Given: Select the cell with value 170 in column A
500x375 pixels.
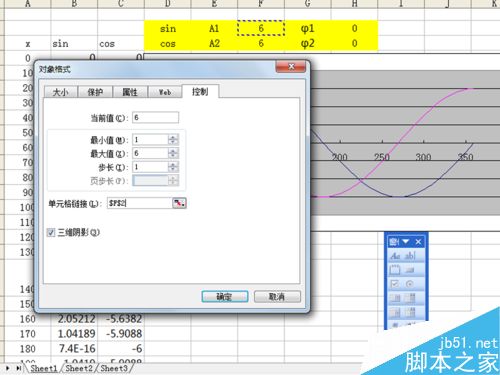Looking at the screenshot, I should (28, 334).
